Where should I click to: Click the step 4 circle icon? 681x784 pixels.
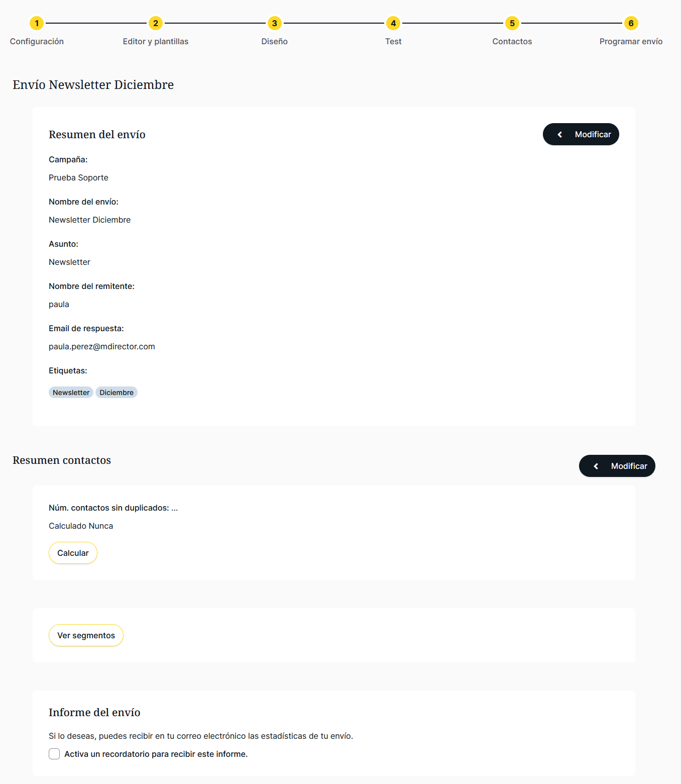point(393,23)
